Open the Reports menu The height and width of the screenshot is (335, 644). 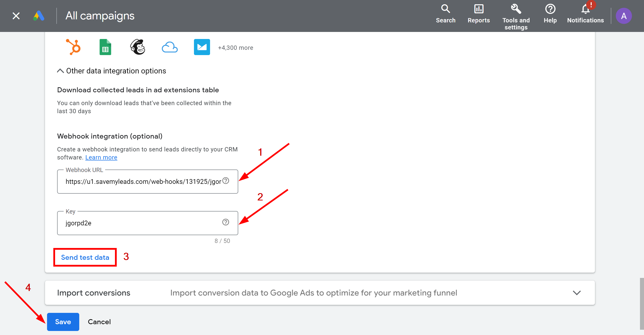(x=479, y=14)
